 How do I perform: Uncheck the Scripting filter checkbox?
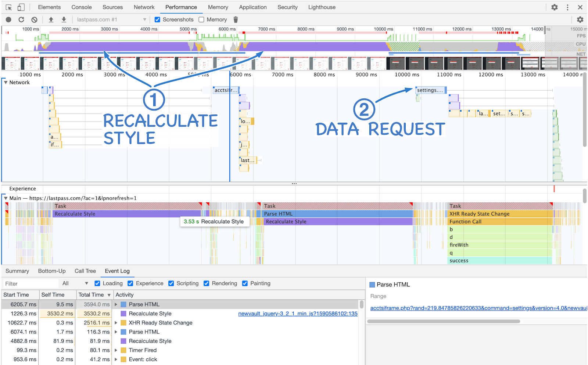(x=171, y=283)
